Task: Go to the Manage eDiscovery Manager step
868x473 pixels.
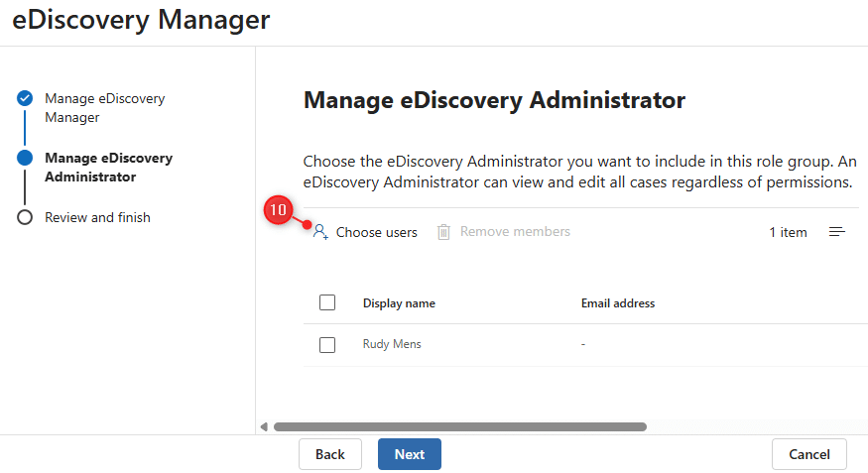Action: [x=104, y=108]
